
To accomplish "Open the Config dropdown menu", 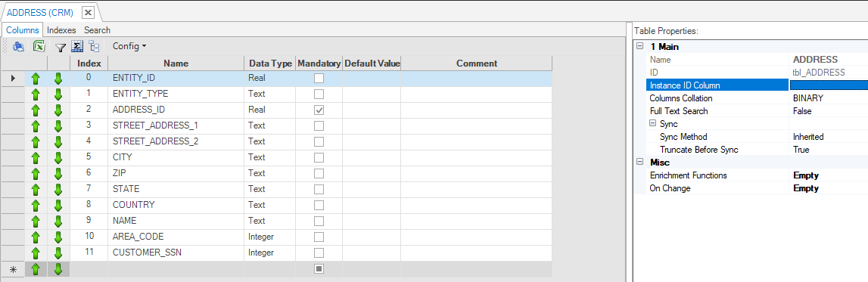I will 129,46.
